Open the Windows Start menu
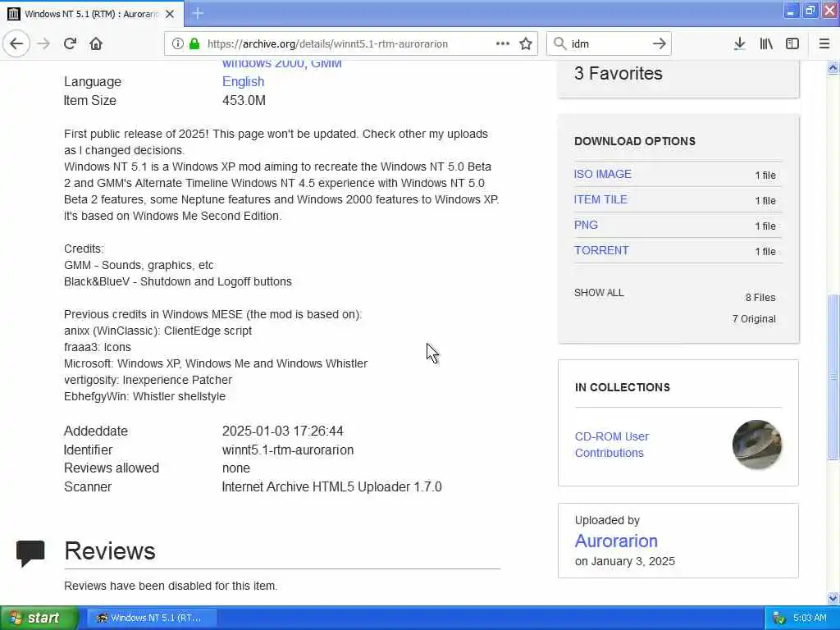 click(39, 618)
